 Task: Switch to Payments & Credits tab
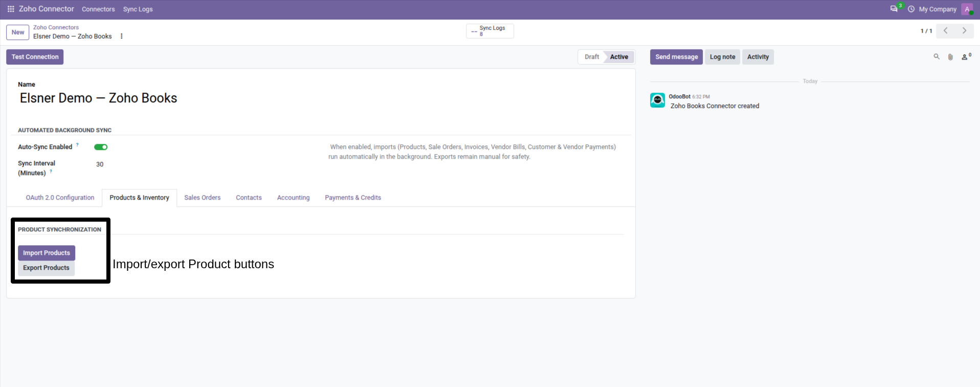pyautogui.click(x=353, y=198)
